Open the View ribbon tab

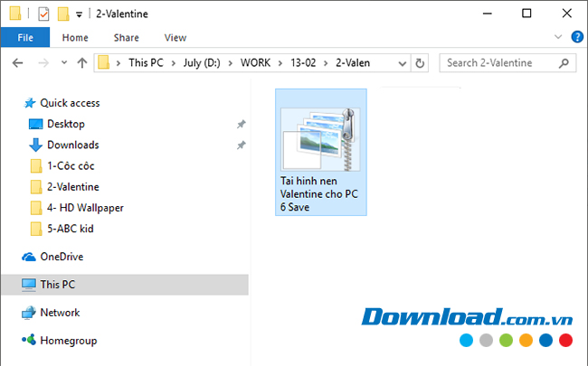[175, 38]
